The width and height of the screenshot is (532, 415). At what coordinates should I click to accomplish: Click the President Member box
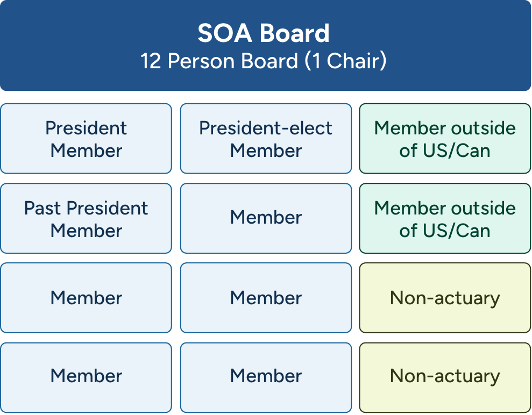(86, 139)
